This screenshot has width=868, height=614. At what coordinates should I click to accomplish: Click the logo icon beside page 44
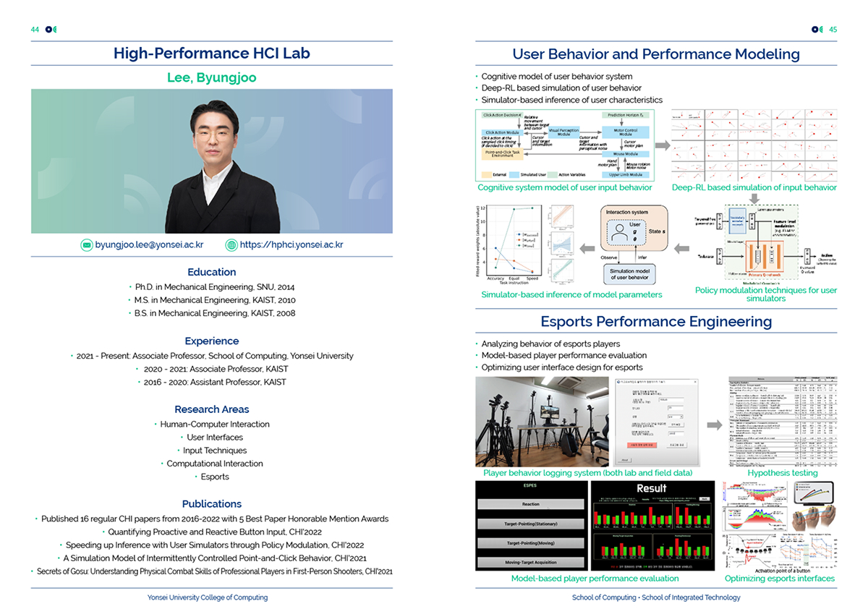tap(51, 30)
